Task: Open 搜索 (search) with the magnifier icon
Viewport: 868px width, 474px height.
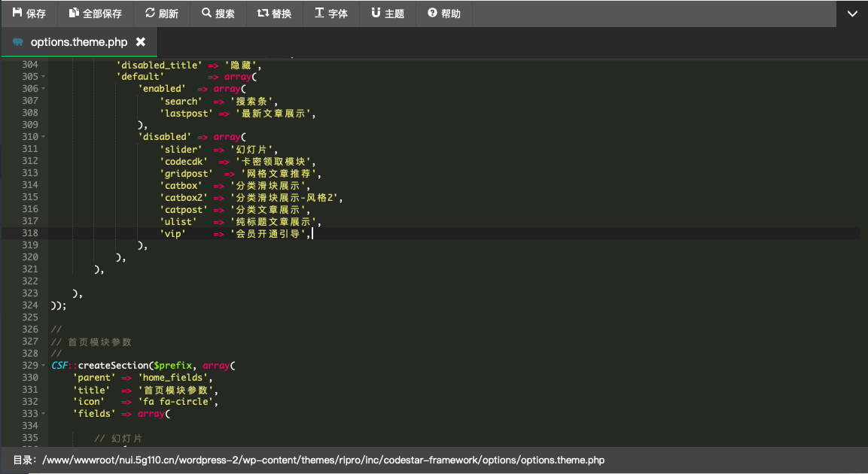Action: click(x=206, y=14)
